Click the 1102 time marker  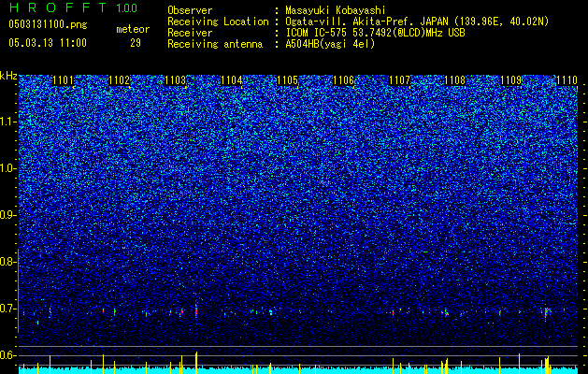[120, 80]
